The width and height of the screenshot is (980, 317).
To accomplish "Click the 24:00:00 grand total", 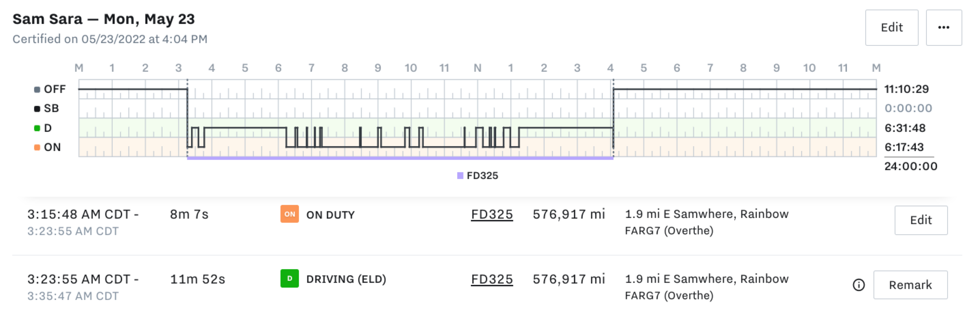I will click(x=911, y=166).
